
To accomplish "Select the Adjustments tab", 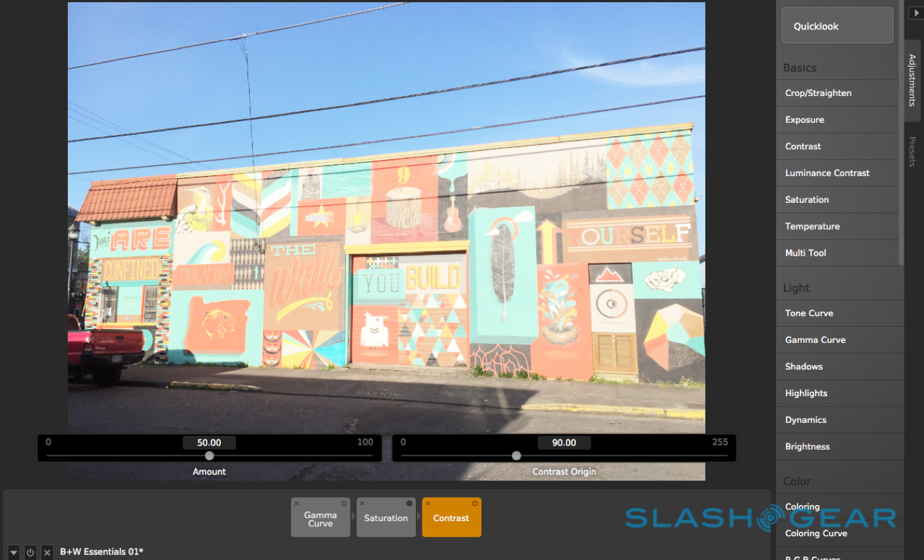I will click(x=912, y=79).
